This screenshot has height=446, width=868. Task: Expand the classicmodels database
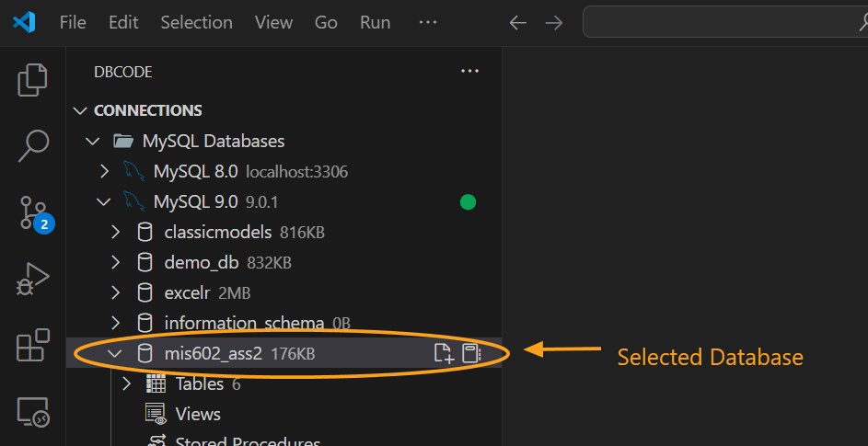(x=114, y=233)
